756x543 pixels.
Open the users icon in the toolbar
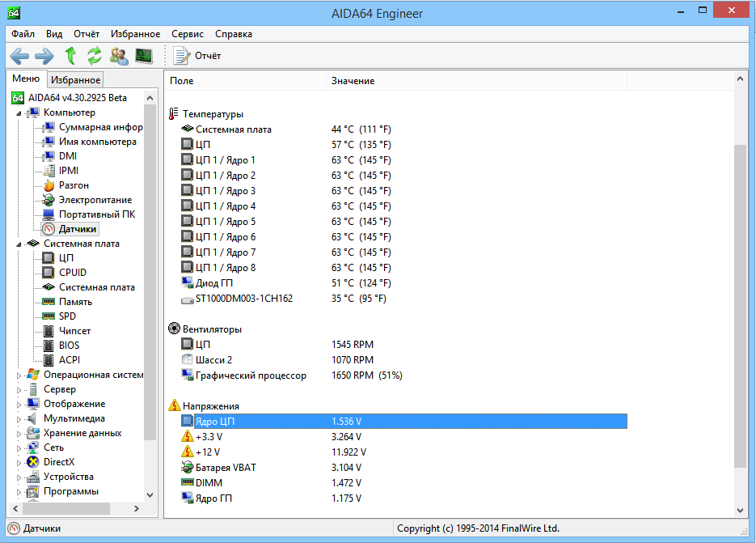tap(119, 56)
